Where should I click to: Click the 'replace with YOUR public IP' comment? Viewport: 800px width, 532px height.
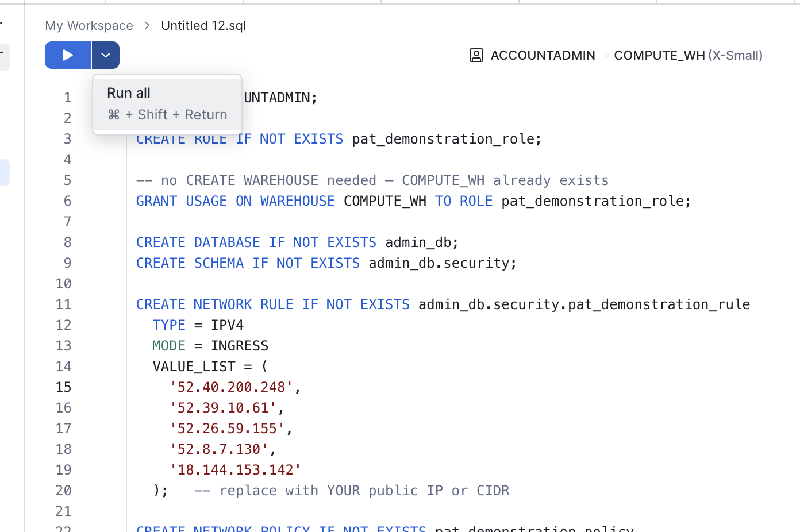352,491
